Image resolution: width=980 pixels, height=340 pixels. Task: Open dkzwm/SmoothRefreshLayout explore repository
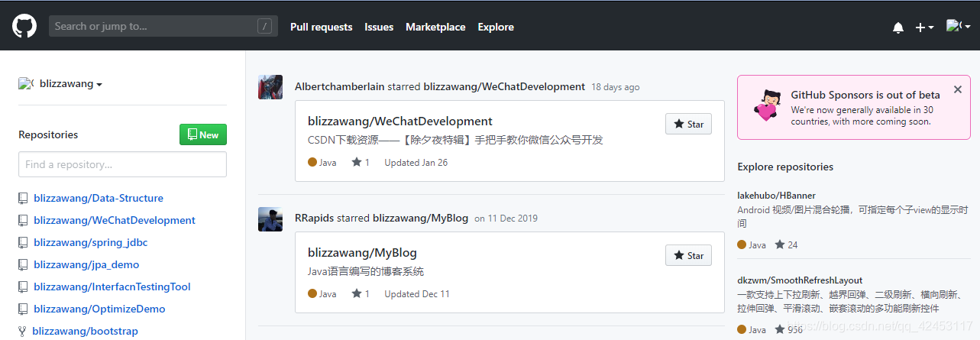pos(800,280)
